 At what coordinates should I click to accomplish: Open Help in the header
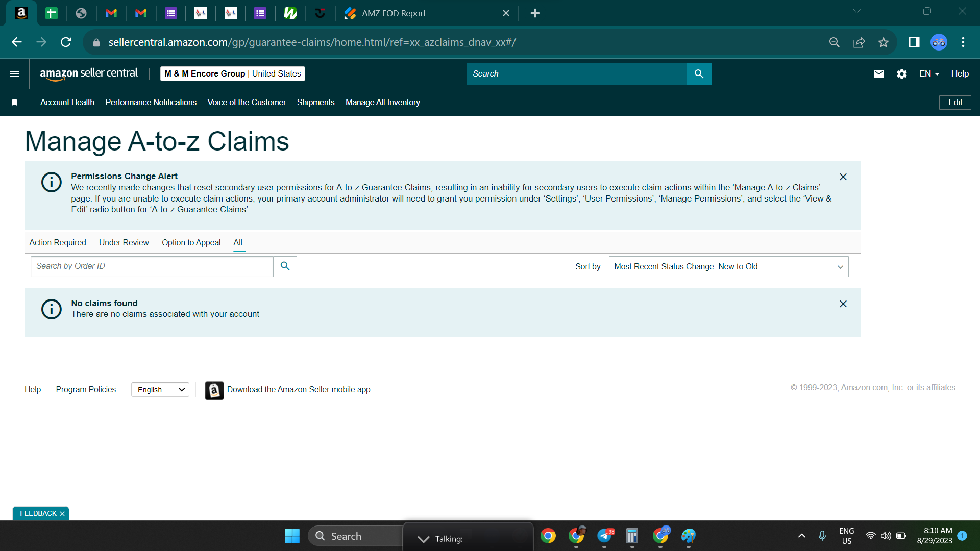pyautogui.click(x=960, y=74)
